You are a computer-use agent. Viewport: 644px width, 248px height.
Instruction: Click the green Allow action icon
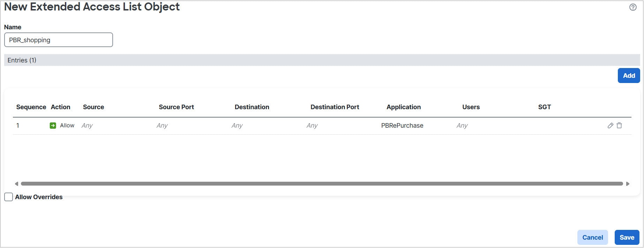[x=53, y=126]
